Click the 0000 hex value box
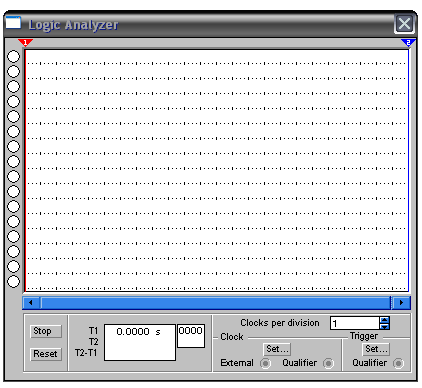Screen dimensions: 422x388 click(191, 336)
